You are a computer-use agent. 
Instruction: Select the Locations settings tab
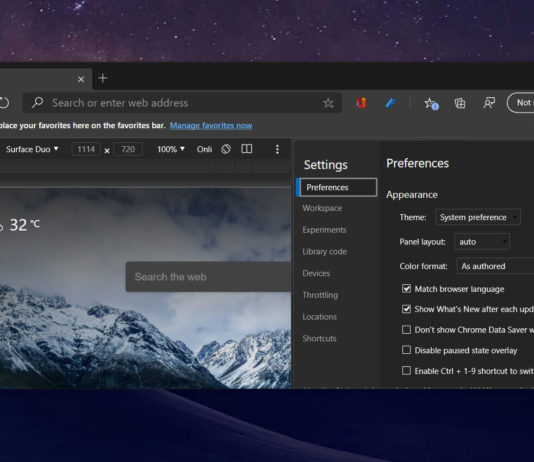click(x=319, y=317)
